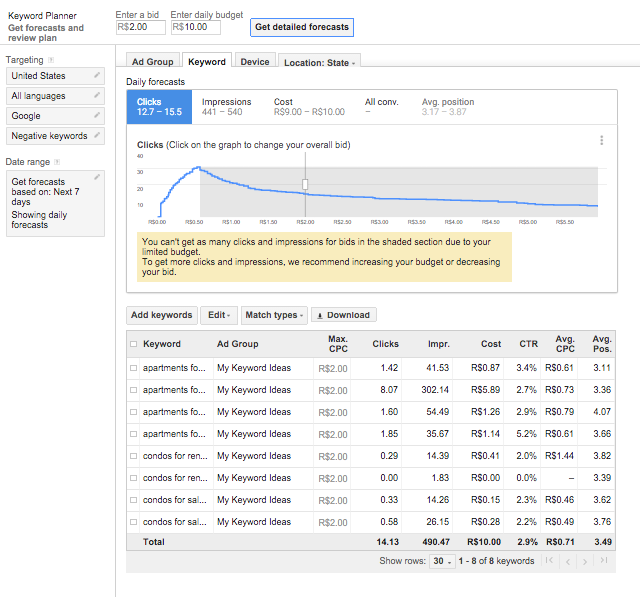Sort by the Max. CPC column header
Viewport: 640px width, 597px height.
(338, 344)
